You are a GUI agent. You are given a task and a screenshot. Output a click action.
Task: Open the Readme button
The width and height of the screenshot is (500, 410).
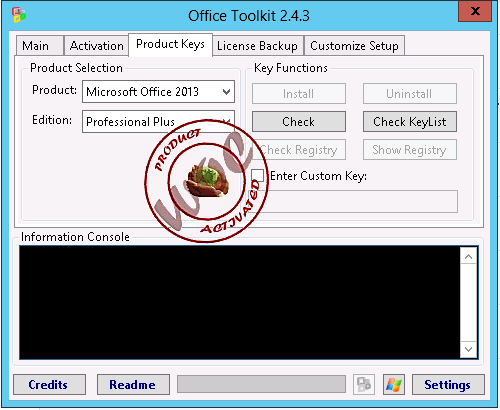point(133,385)
